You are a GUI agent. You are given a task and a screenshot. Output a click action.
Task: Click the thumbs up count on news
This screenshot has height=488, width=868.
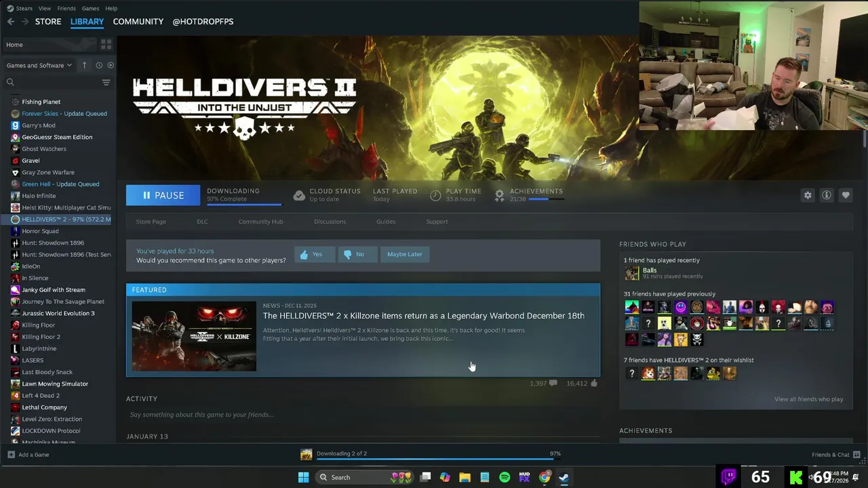594,384
